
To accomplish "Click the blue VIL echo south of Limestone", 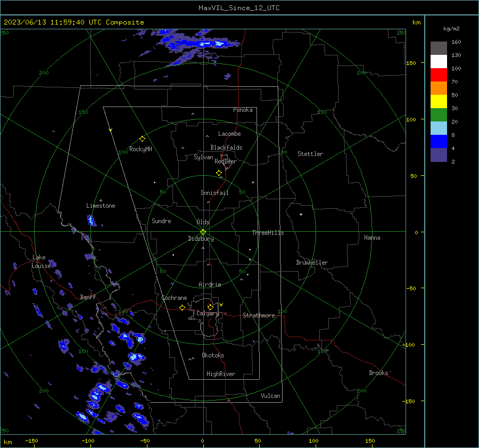I will pos(92,221).
